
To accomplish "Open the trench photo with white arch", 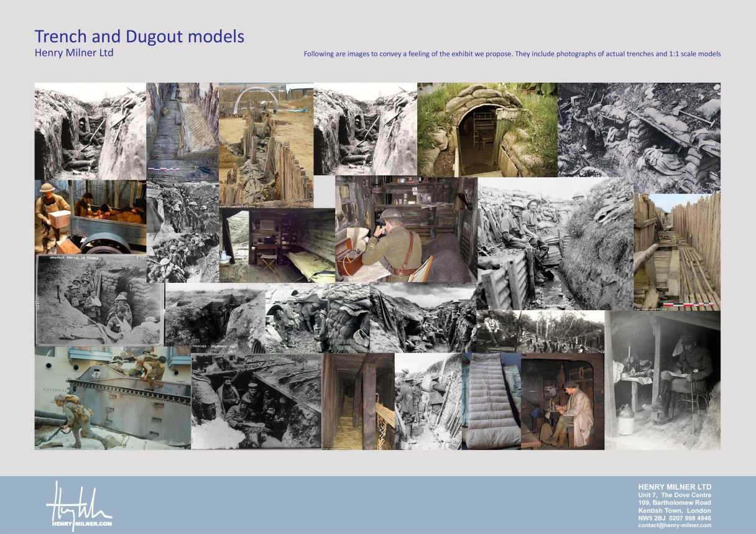I will (265, 144).
